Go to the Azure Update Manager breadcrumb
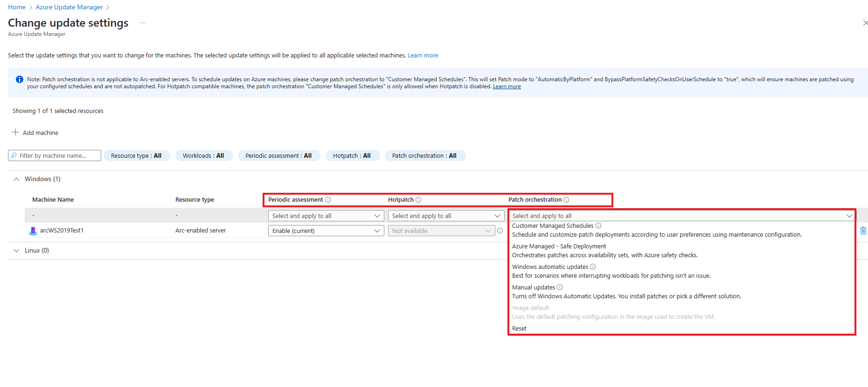This screenshot has height=387, width=868. 69,7
